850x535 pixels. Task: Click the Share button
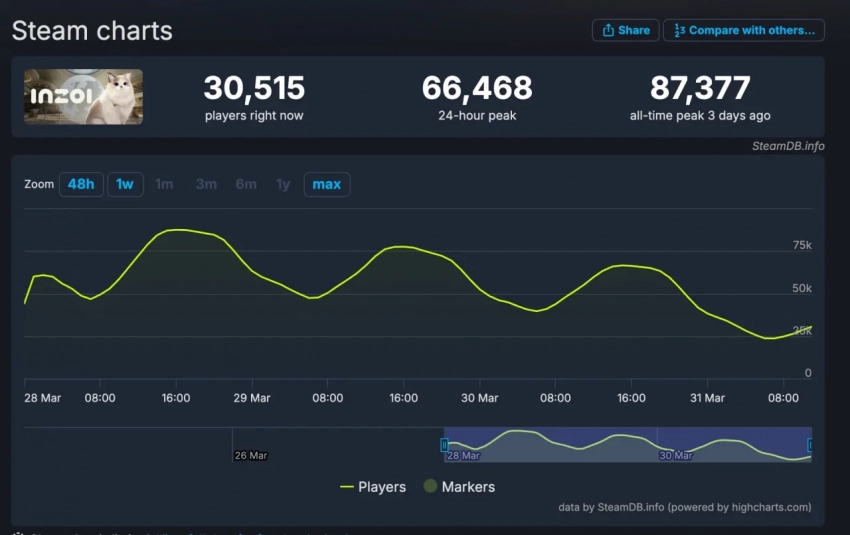point(625,30)
